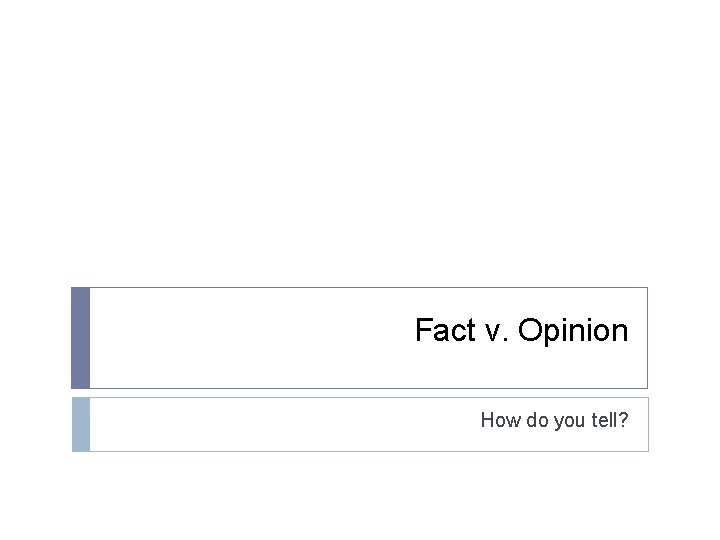Click the capital "O" in "Opinion"
This screenshot has height=540, width=720.
(x=530, y=331)
